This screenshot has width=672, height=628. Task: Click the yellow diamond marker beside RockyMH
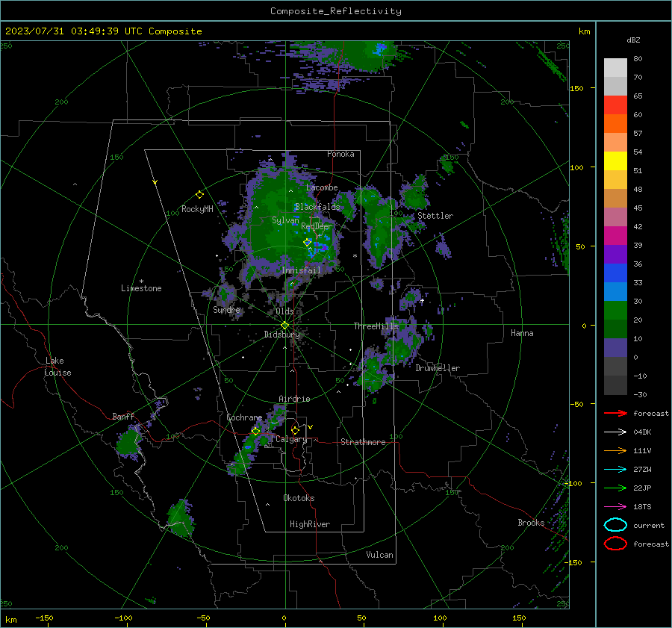199,195
